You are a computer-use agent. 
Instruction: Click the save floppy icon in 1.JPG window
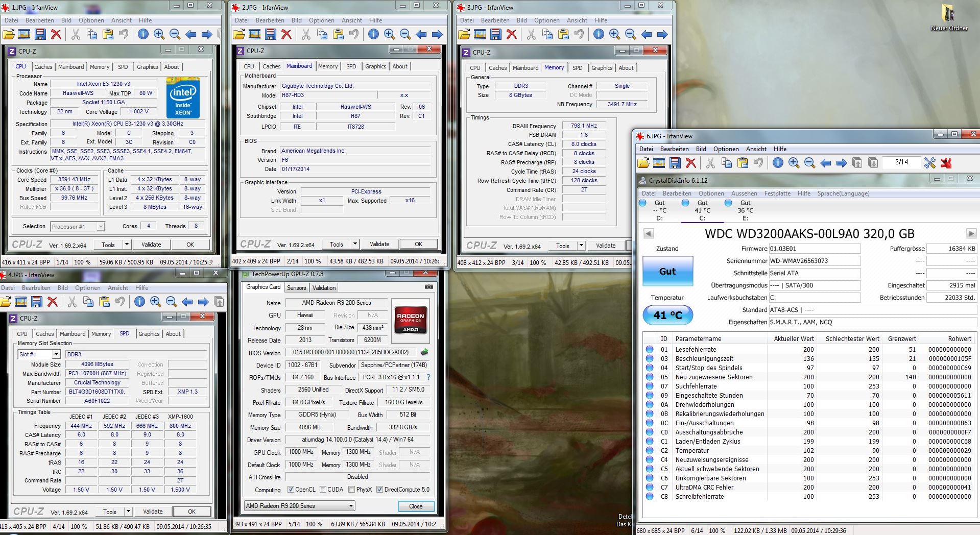coord(40,34)
